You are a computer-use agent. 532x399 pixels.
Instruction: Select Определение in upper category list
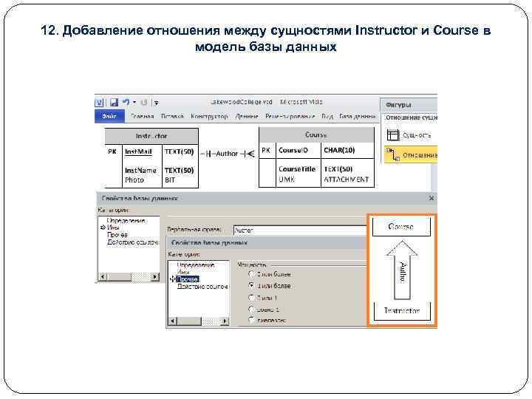[x=126, y=221]
